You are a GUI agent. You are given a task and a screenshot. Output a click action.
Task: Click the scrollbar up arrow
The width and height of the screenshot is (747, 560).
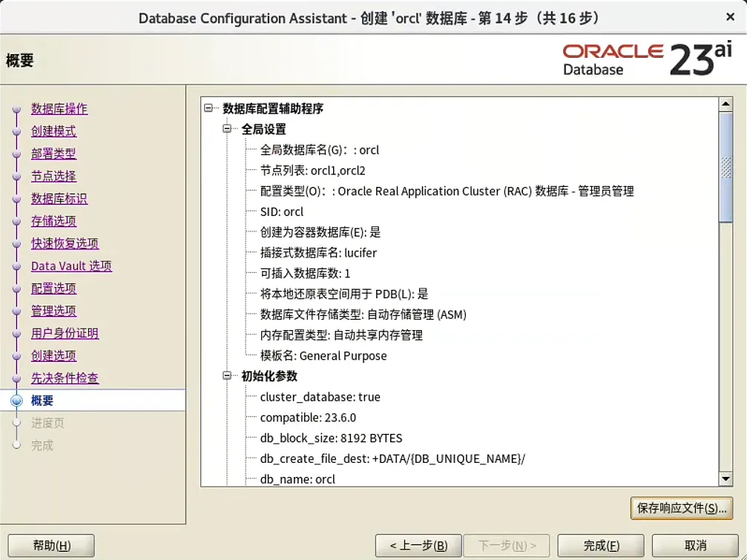click(726, 103)
